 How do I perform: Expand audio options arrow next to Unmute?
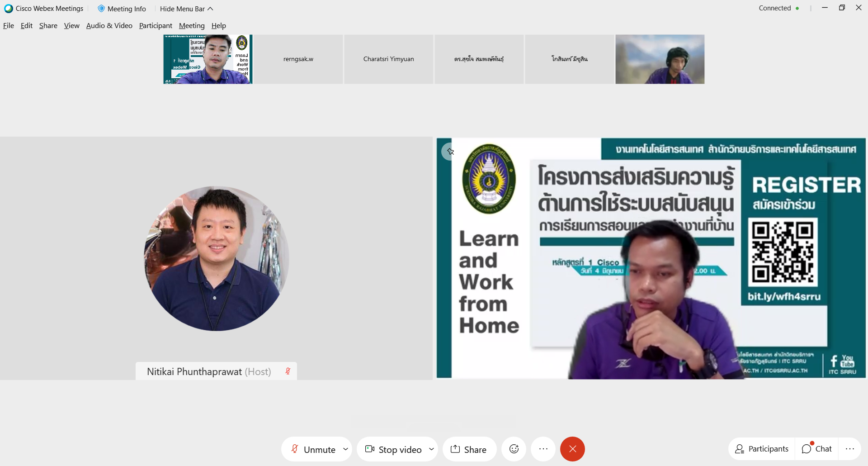[345, 449]
